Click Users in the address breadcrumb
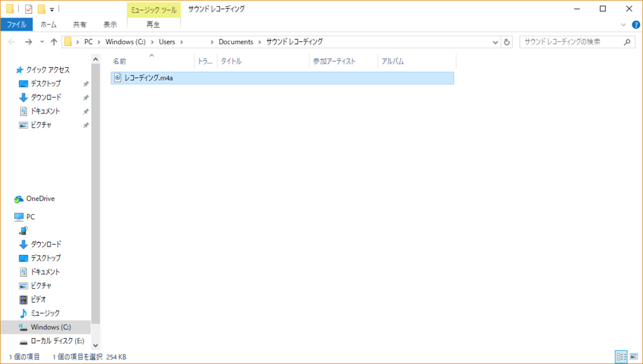This screenshot has height=364, width=643. [167, 42]
